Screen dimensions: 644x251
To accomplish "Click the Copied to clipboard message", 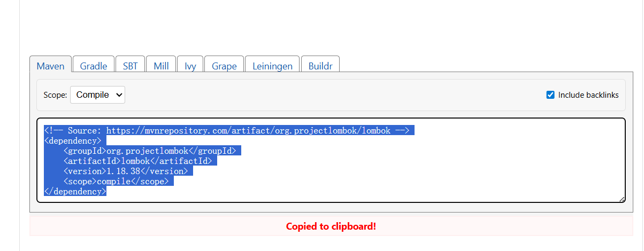I will 331,226.
